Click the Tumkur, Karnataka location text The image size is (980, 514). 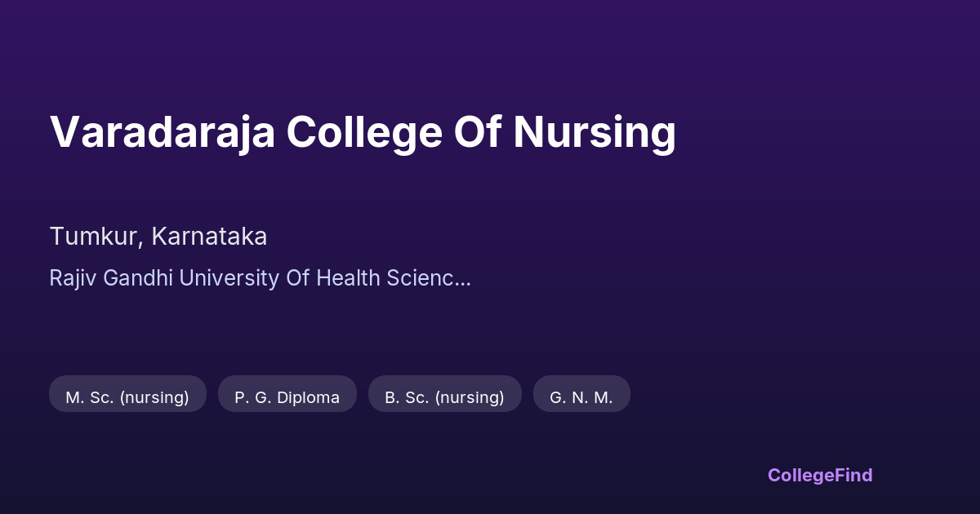pyautogui.click(x=158, y=237)
